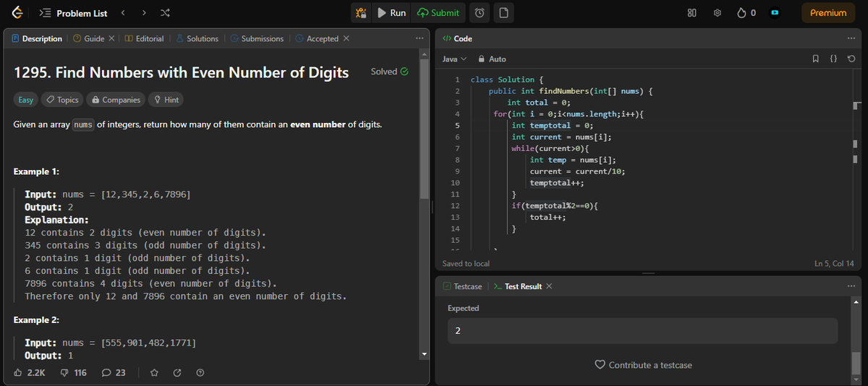Click the 'Example 2:' heading
Viewport: 868px width, 386px height.
point(36,319)
